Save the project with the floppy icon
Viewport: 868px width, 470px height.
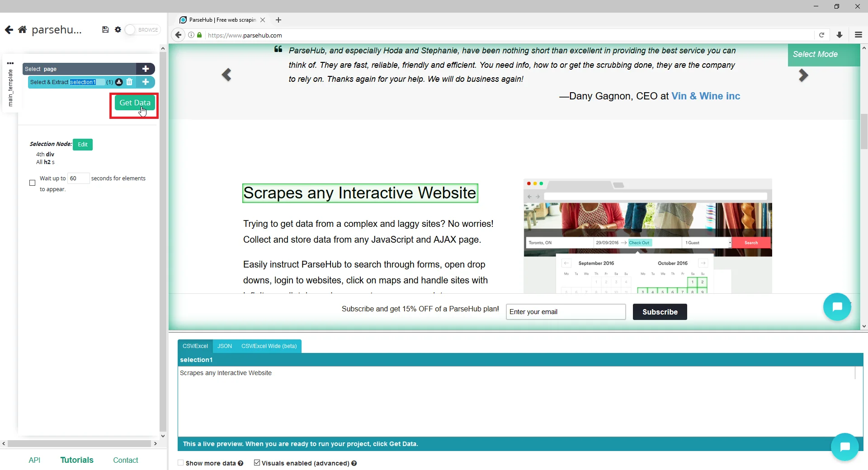[x=105, y=30]
